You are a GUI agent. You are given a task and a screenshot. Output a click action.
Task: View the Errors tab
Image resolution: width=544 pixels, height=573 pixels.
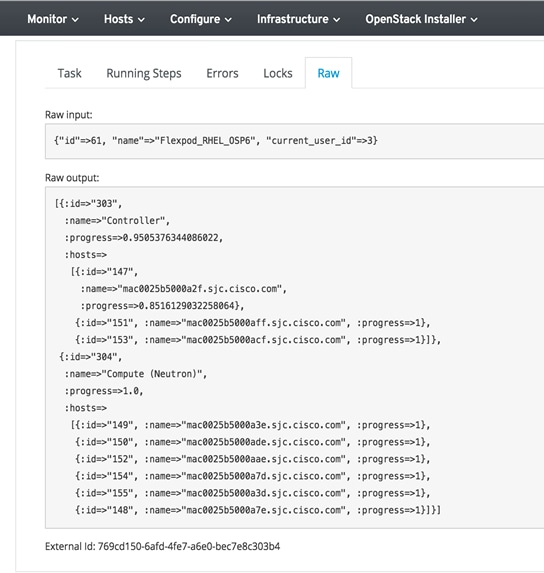click(222, 73)
